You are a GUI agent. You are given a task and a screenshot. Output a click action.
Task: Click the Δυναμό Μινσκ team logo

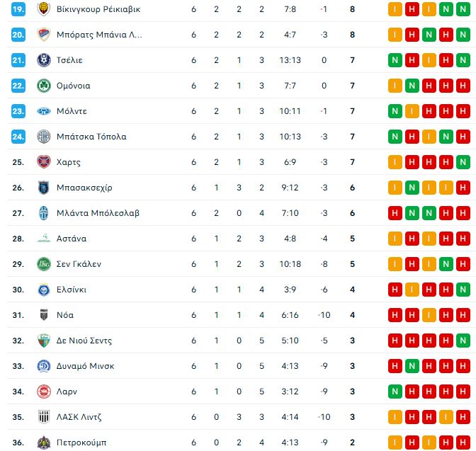pos(44,366)
